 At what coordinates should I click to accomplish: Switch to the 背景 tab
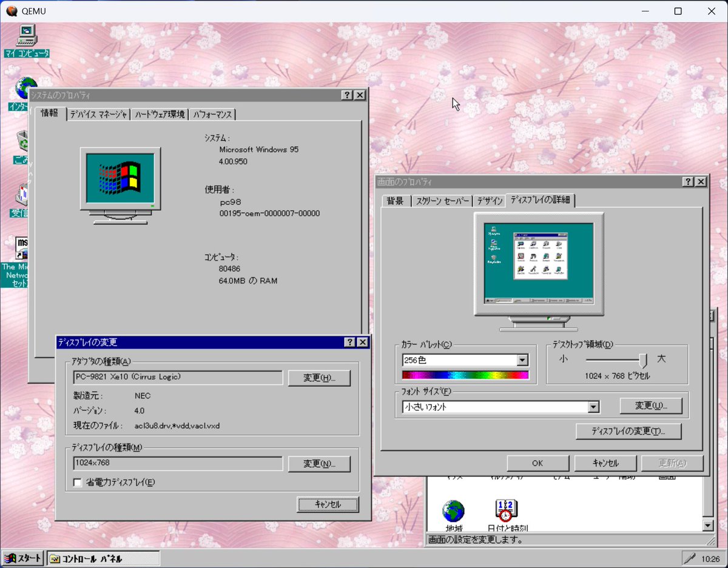click(x=396, y=201)
